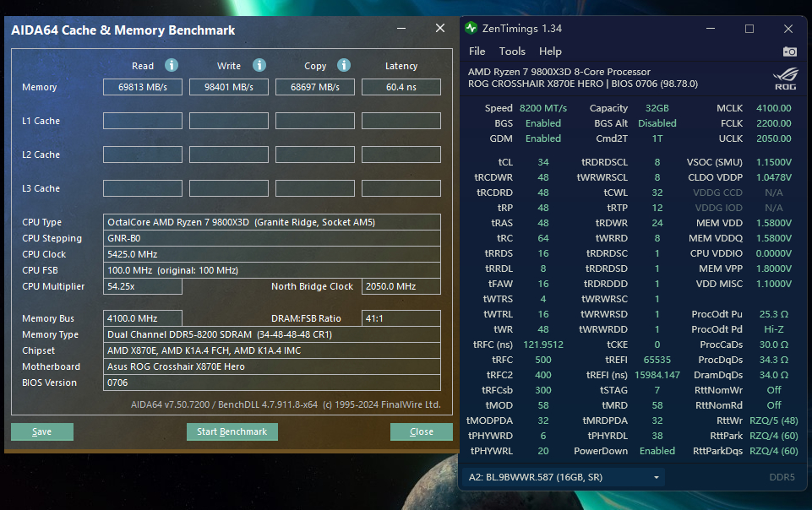Image resolution: width=812 pixels, height=510 pixels.
Task: Click the CLDO VDDP value 1.0478V
Action: (x=774, y=177)
